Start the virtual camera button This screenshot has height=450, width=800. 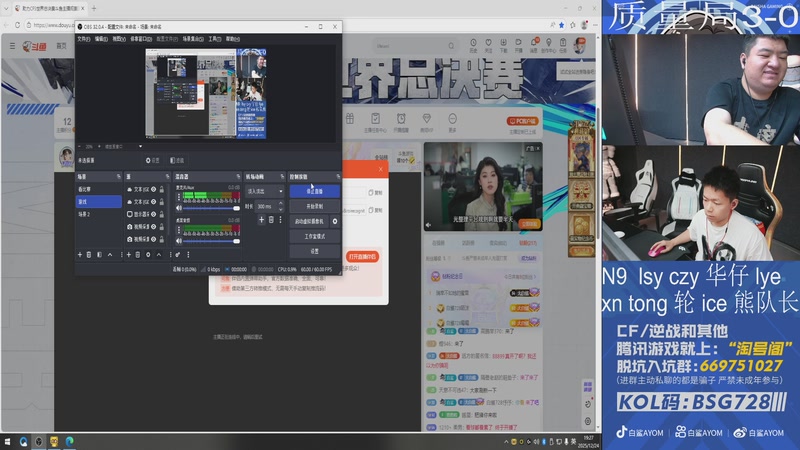coord(309,221)
